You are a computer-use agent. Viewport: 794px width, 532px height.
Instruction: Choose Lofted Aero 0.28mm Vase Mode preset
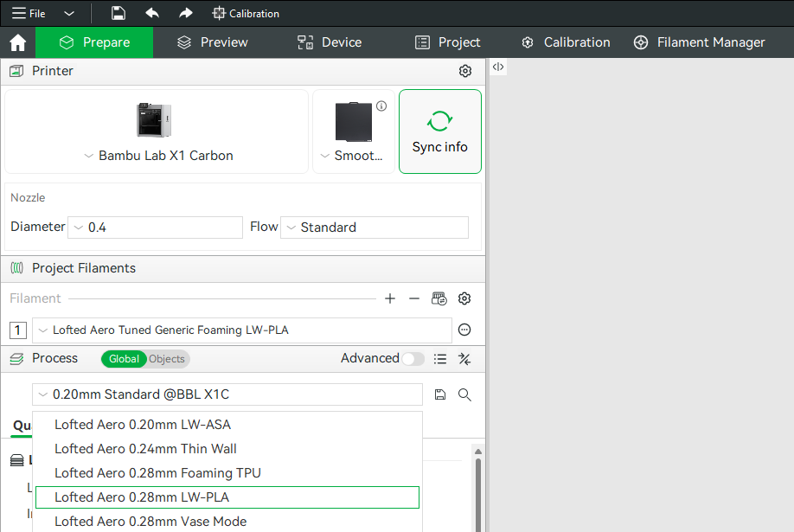pos(227,522)
